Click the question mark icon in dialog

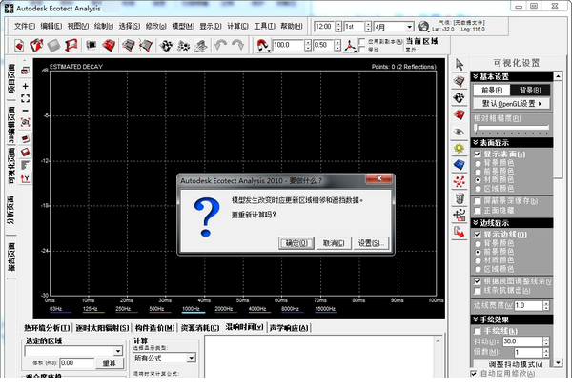[x=207, y=217]
